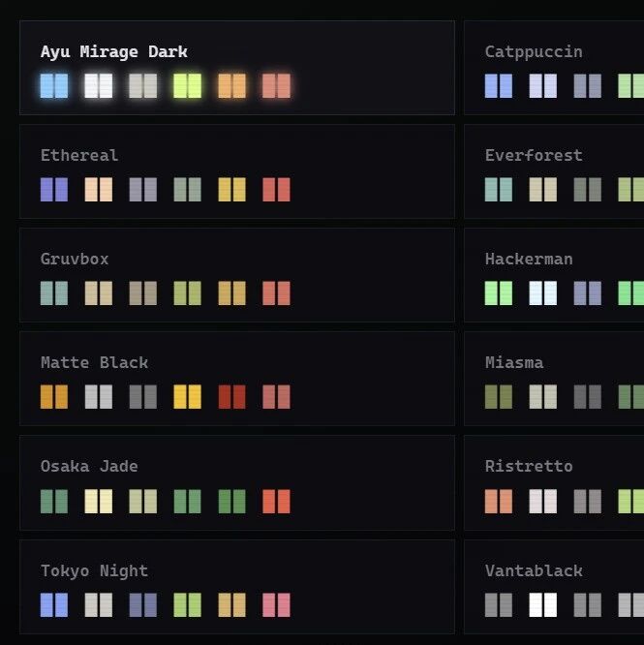Apply the Osaka Jade theme
The image size is (644, 645).
(x=237, y=482)
